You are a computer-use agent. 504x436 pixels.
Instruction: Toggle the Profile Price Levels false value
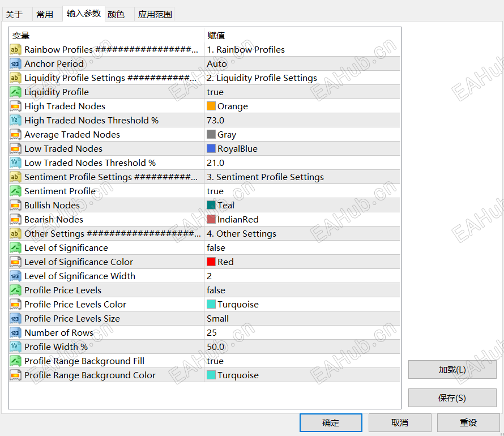click(302, 290)
